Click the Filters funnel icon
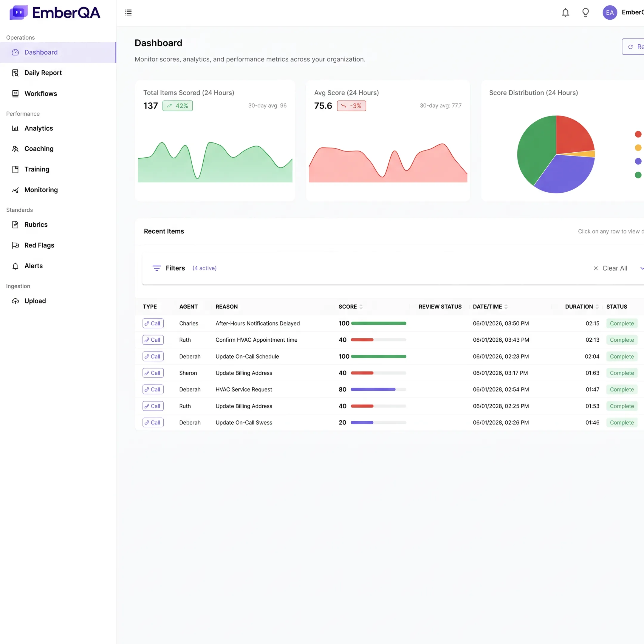Image resolution: width=644 pixels, height=644 pixels. point(156,268)
